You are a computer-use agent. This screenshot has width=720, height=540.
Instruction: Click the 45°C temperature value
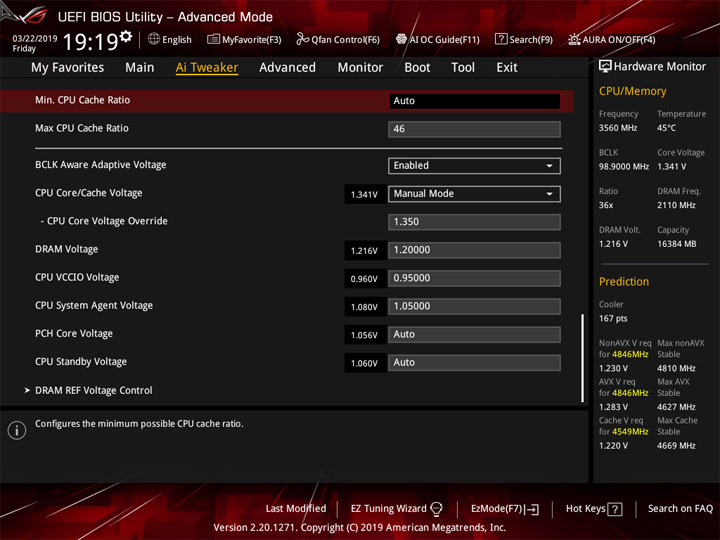point(666,128)
